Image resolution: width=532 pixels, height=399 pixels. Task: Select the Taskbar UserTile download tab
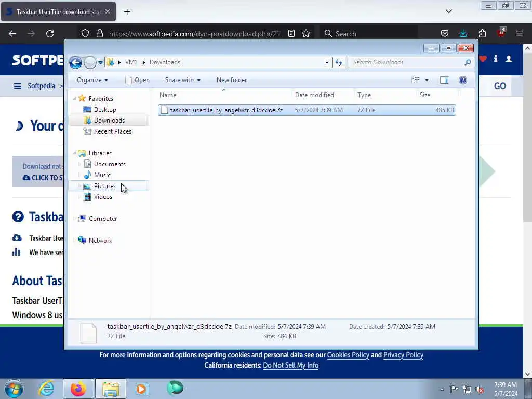tap(59, 12)
